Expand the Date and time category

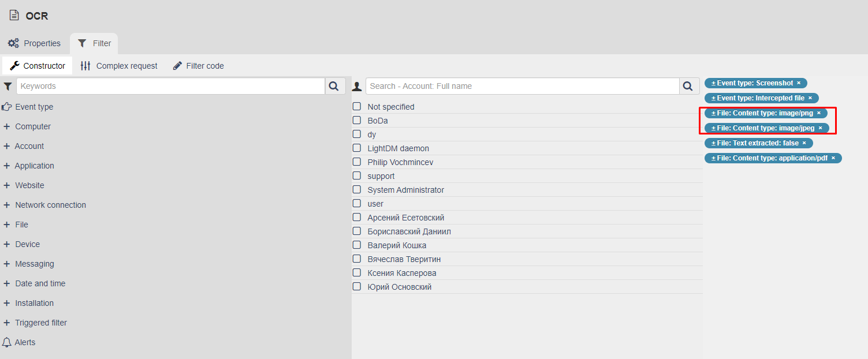[x=7, y=283]
